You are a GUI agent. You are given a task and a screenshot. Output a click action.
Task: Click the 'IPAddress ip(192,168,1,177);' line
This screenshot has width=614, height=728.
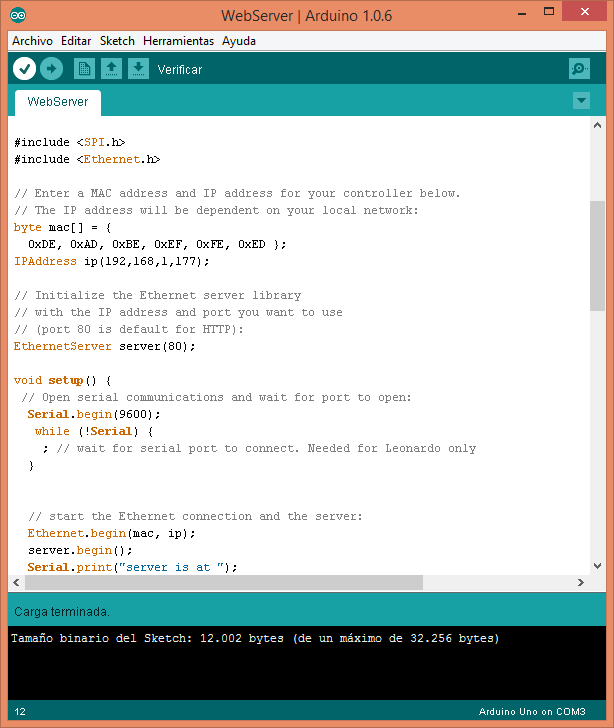click(x=111, y=261)
